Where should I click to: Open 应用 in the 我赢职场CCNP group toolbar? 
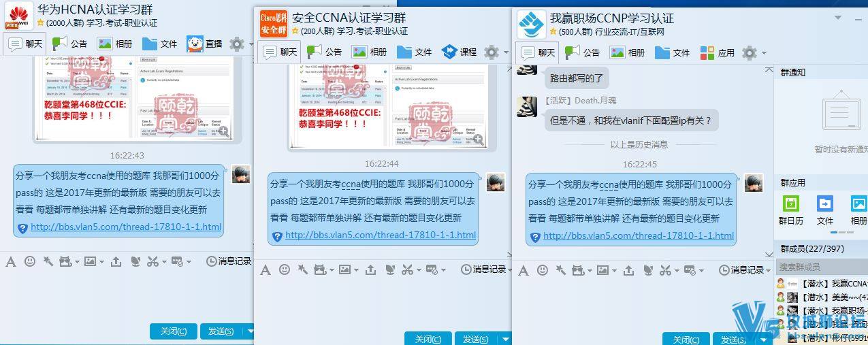(x=718, y=52)
